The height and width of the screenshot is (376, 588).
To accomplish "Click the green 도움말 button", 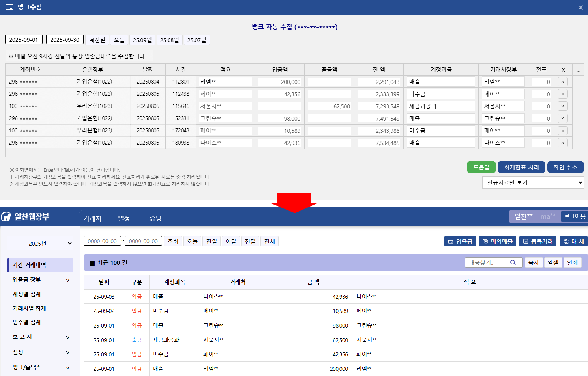I will coord(481,167).
